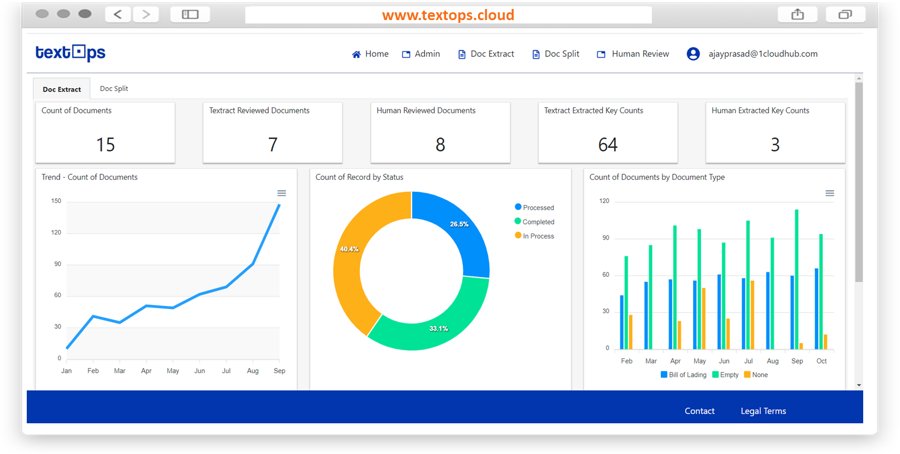Click the Home icon in navigation
Viewport: 900px width, 454px height.
coord(356,54)
